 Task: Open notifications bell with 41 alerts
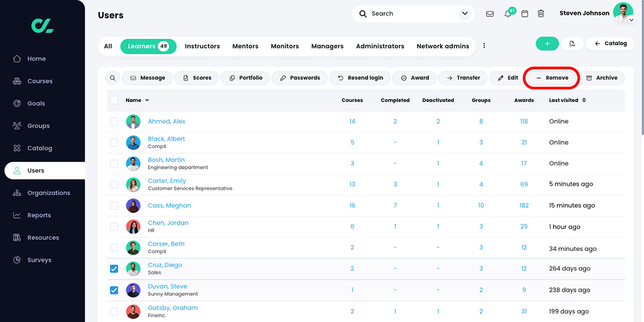[508, 13]
